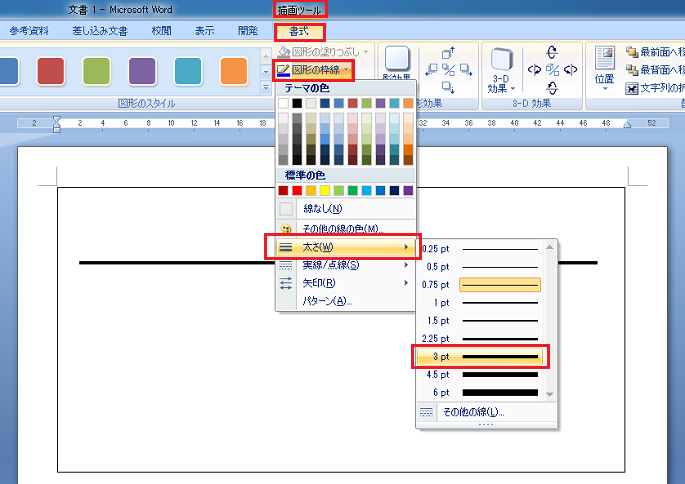
Task: Choose 6 pt line thickness
Action: (481, 393)
